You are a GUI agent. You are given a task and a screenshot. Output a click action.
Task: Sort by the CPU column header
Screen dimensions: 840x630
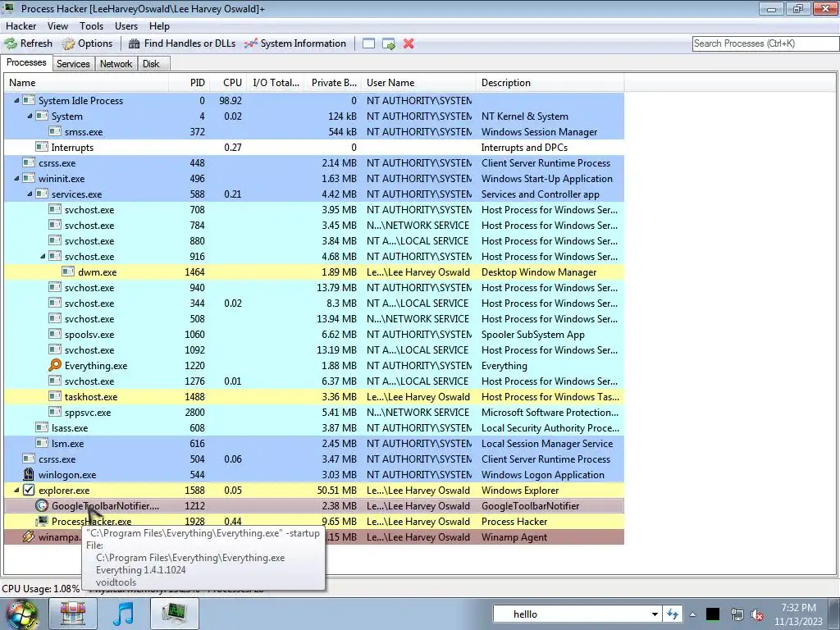pos(228,83)
